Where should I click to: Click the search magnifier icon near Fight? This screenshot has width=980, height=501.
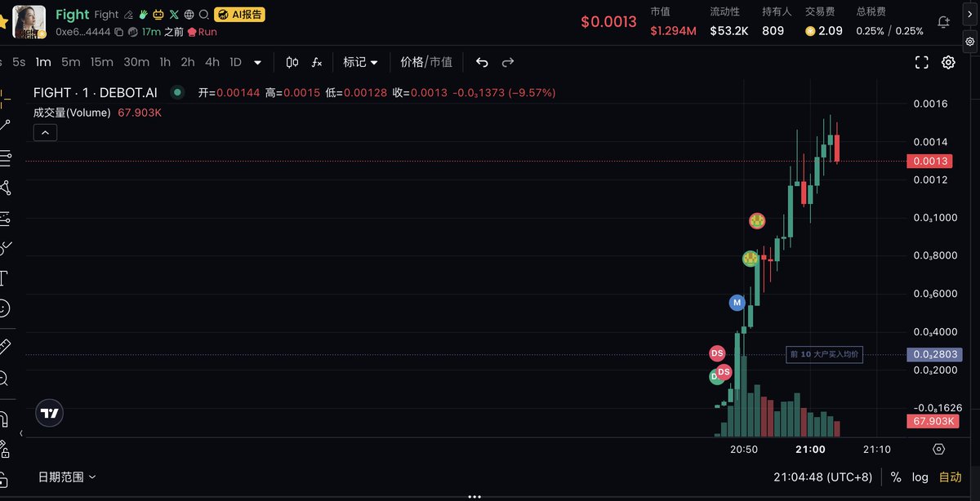click(x=203, y=15)
